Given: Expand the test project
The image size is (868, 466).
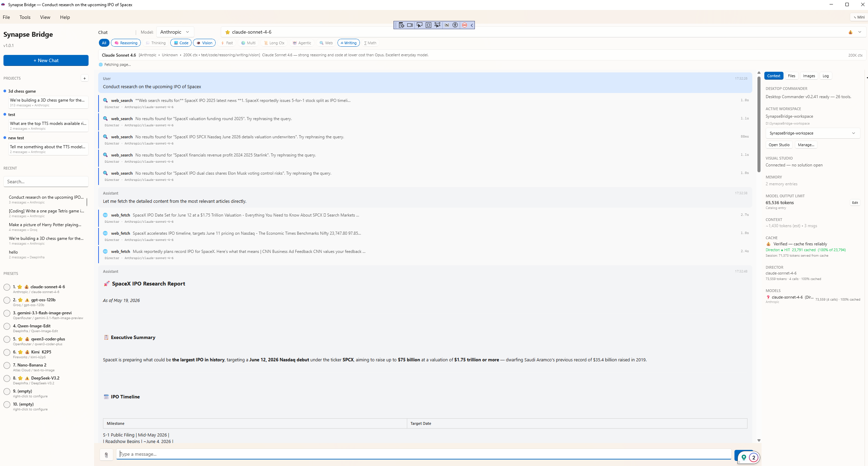Looking at the screenshot, I should (x=12, y=115).
